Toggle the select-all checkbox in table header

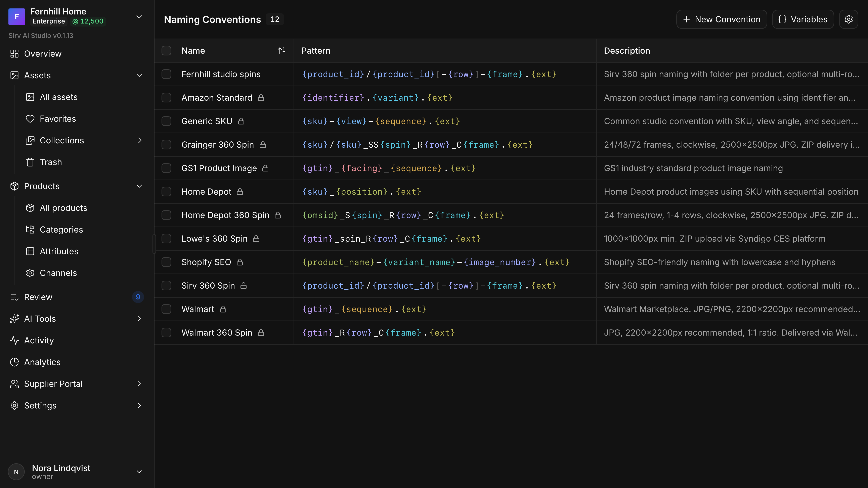[166, 51]
